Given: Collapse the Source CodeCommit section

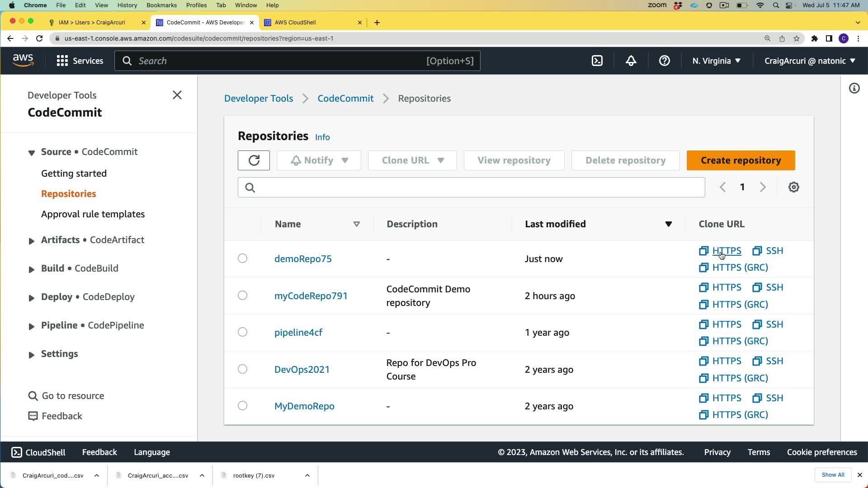Looking at the screenshot, I should (32, 153).
